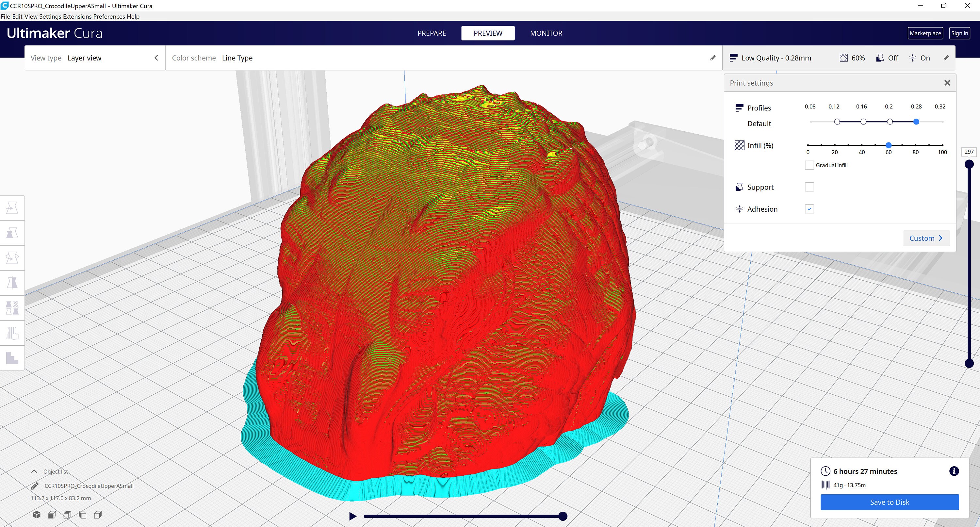Collapse the Object list expander
The height and width of the screenshot is (527, 980).
(34, 471)
